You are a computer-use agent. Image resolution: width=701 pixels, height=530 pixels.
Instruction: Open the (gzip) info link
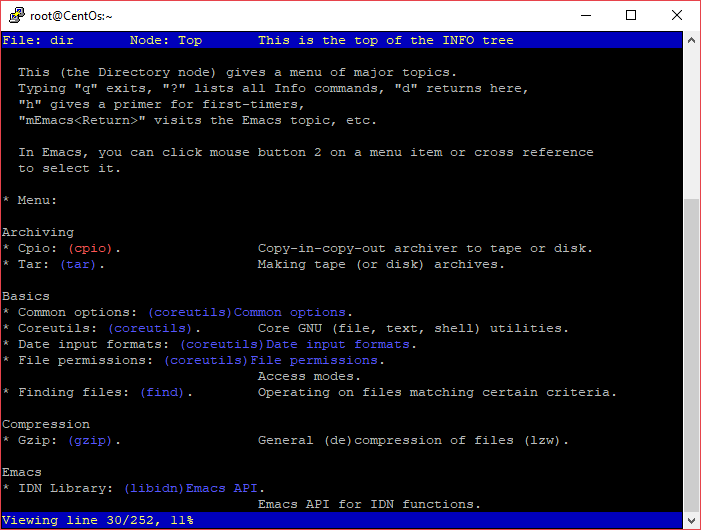click(x=90, y=441)
